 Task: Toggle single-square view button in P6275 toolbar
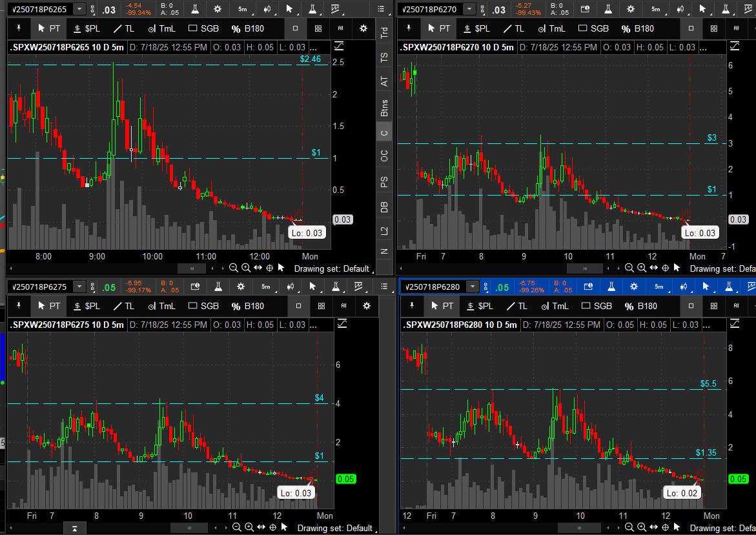[296, 306]
